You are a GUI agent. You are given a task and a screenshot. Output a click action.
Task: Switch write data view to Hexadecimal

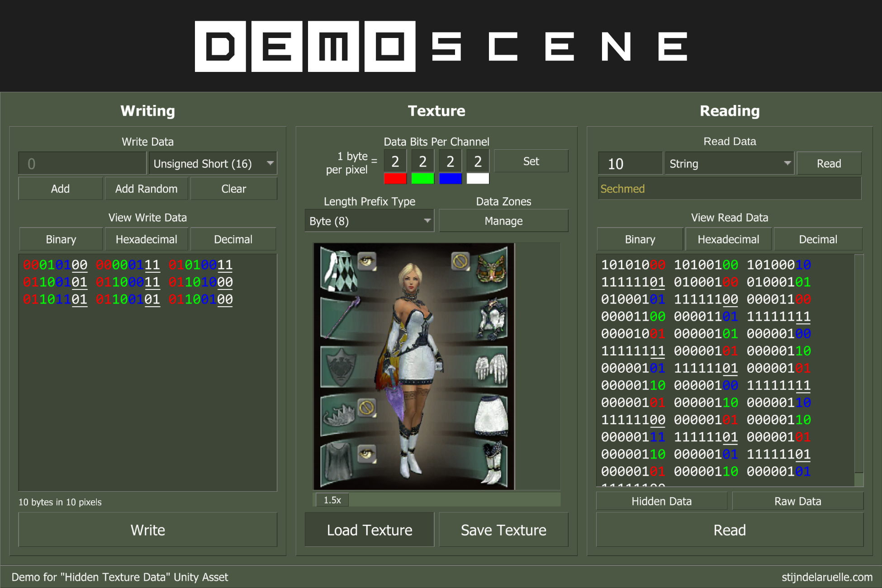[x=146, y=239]
